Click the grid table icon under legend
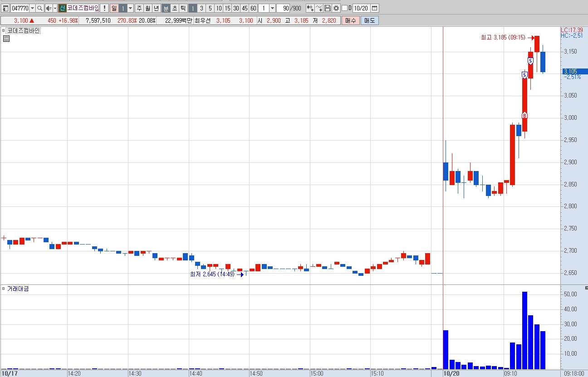588x377 pixels. point(6,39)
